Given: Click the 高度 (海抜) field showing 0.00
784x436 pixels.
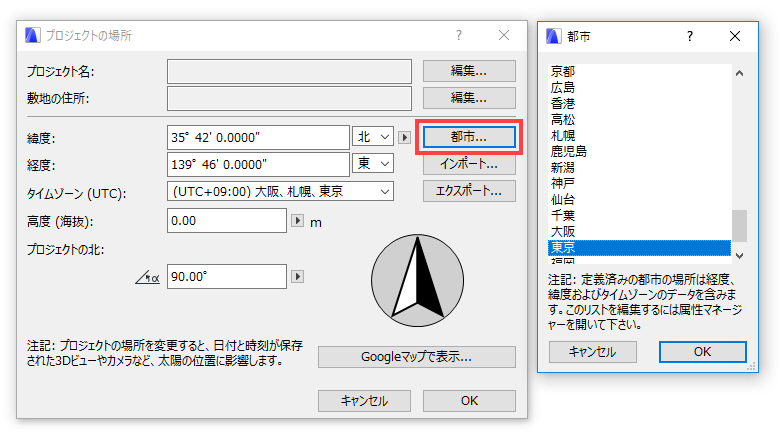Looking at the screenshot, I should pyautogui.click(x=227, y=220).
